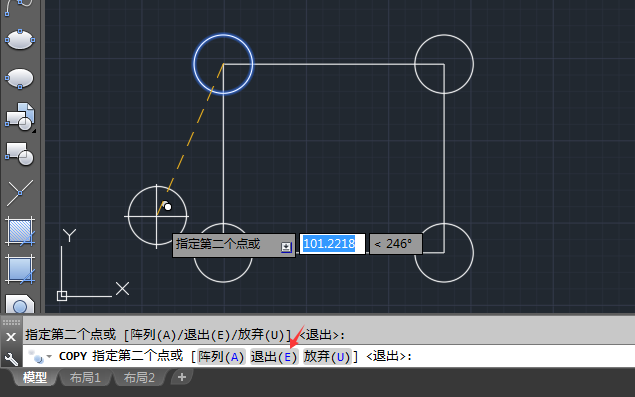Click the distance input field 101.2218

[332, 244]
